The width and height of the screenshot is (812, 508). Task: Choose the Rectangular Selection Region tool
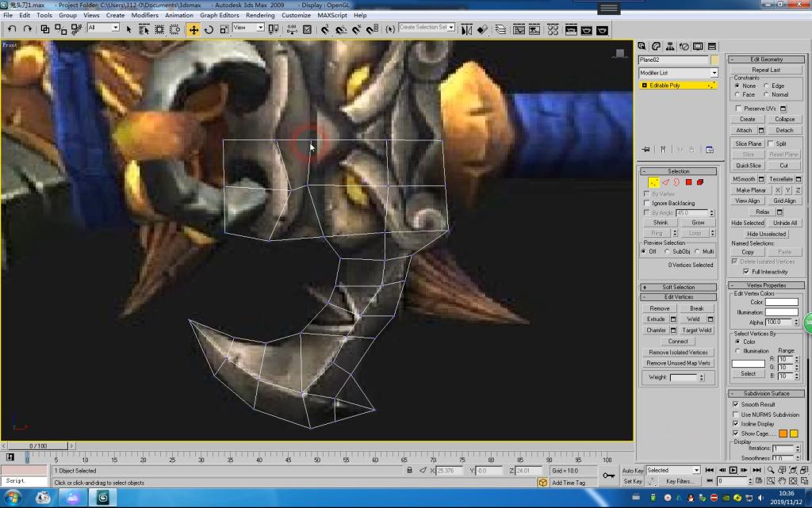coord(159,29)
